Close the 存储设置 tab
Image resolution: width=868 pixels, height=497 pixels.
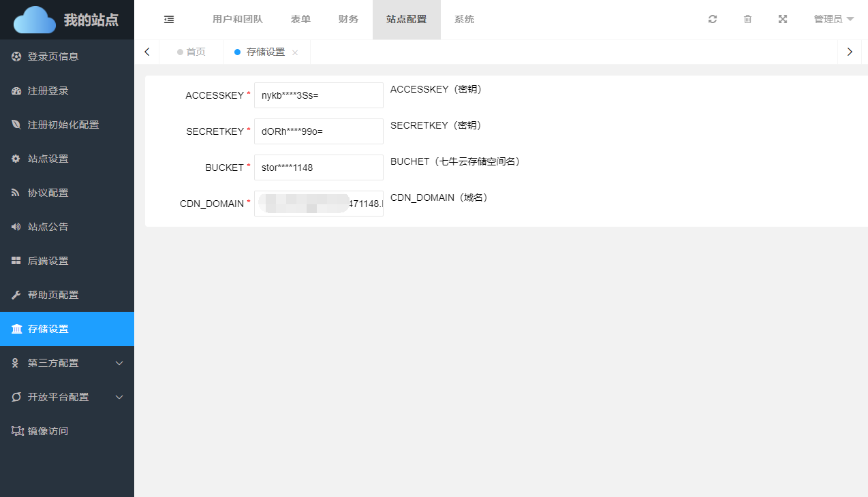[295, 53]
